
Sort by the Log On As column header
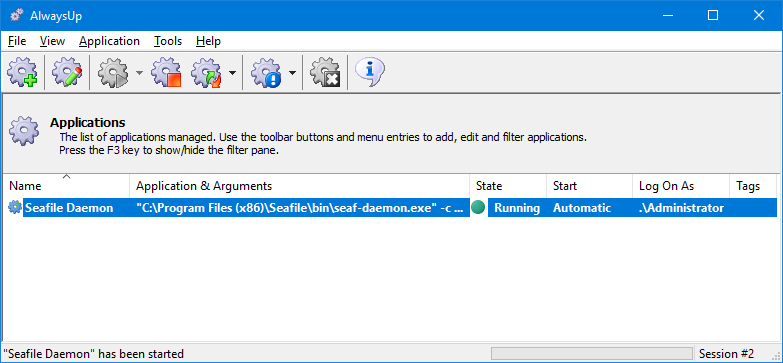pyautogui.click(x=681, y=186)
